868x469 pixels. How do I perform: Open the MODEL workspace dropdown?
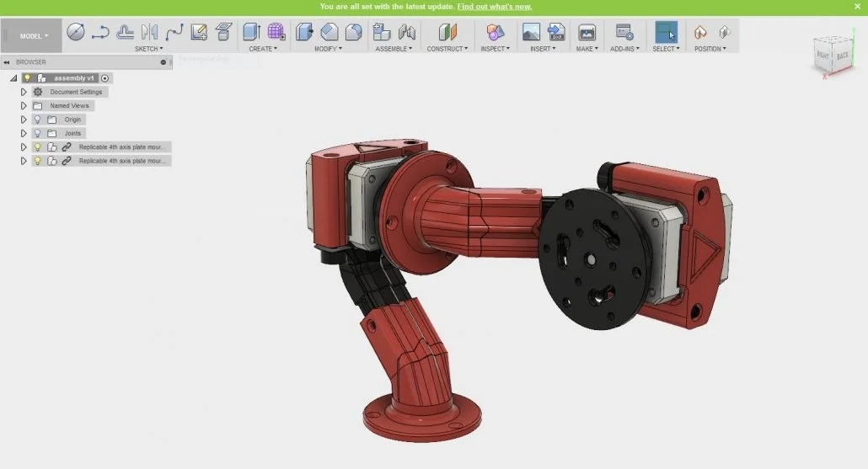point(34,36)
